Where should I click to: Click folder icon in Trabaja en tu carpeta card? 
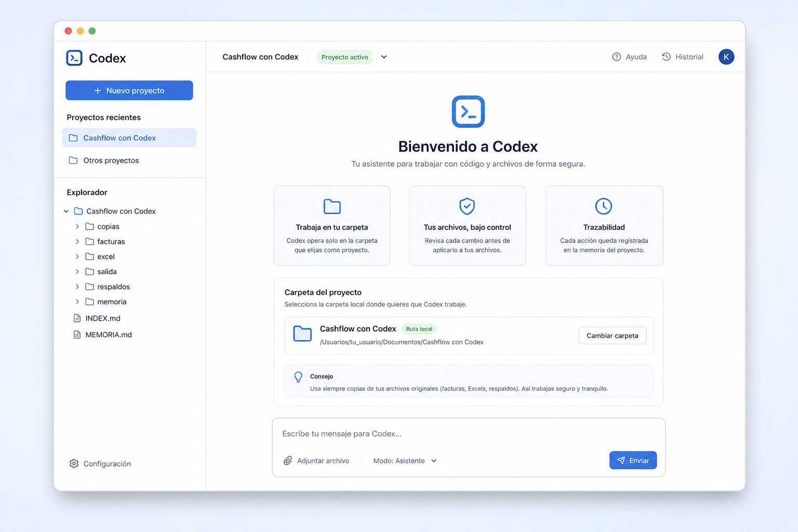tap(332, 206)
